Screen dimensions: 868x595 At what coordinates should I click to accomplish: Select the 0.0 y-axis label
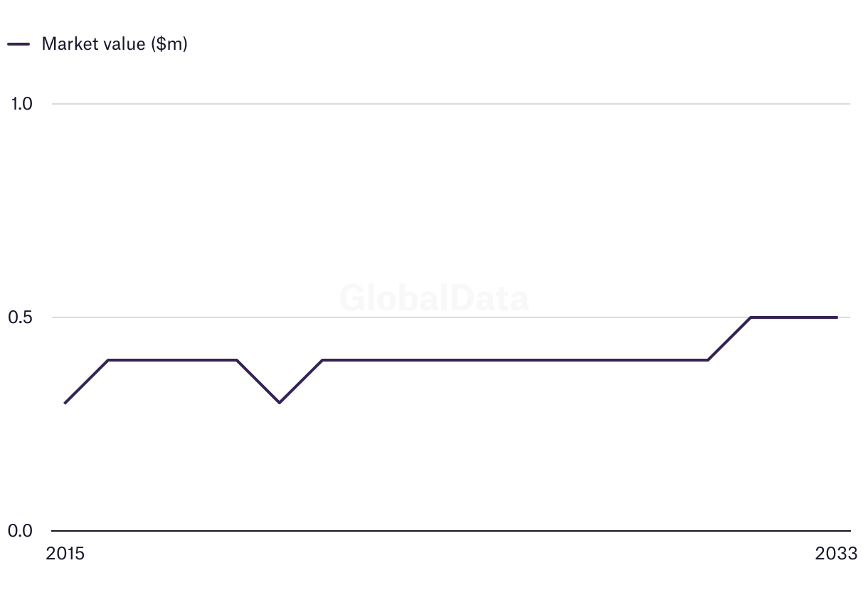tap(21, 531)
